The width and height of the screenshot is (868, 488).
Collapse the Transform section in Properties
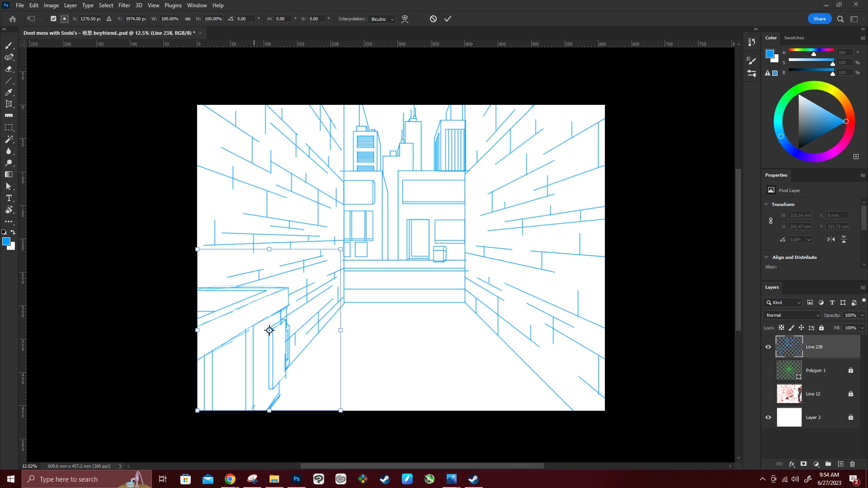point(767,204)
